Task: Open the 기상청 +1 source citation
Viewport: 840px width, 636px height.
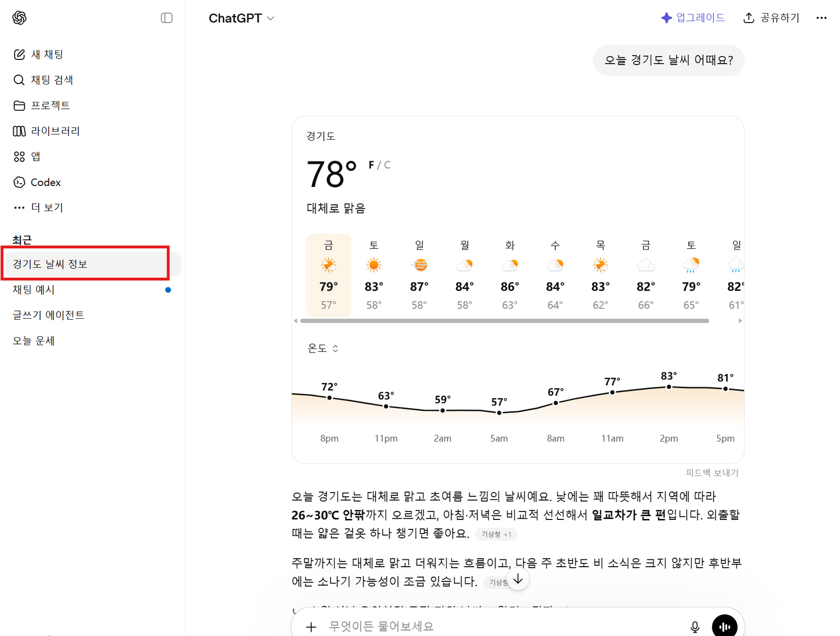Action: coord(496,534)
